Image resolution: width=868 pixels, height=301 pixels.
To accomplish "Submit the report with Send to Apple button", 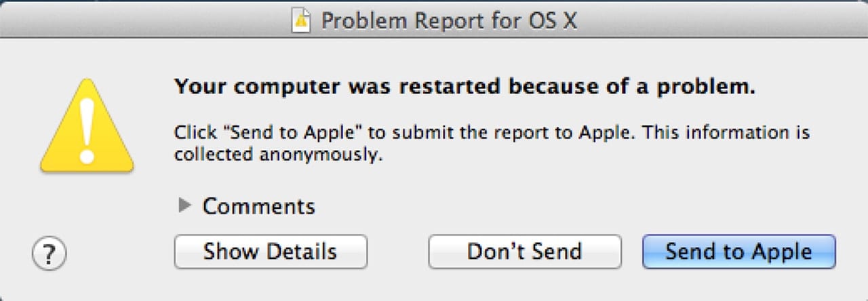I will click(x=738, y=252).
